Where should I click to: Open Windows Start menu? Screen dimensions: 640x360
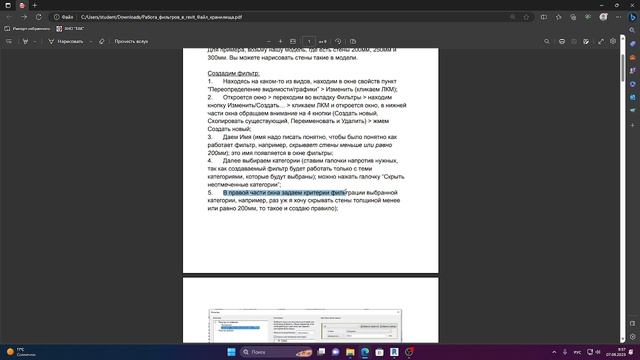click(231, 352)
